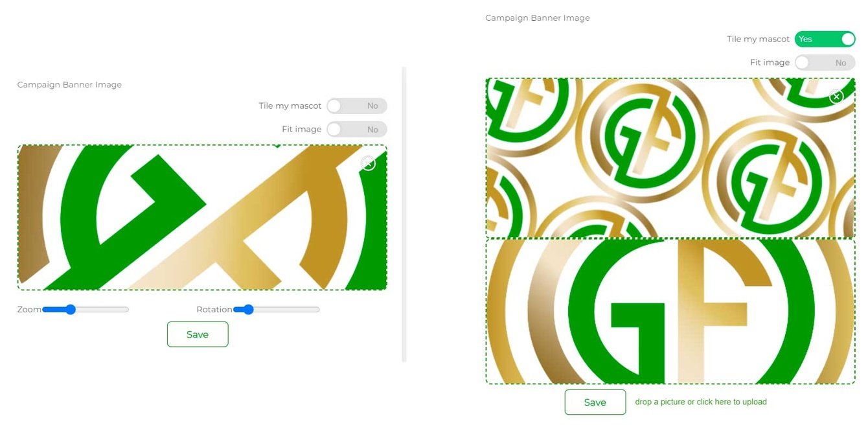Select the zoomed-in cropped banner preview
This screenshot has height=429, width=868.
pos(202,217)
